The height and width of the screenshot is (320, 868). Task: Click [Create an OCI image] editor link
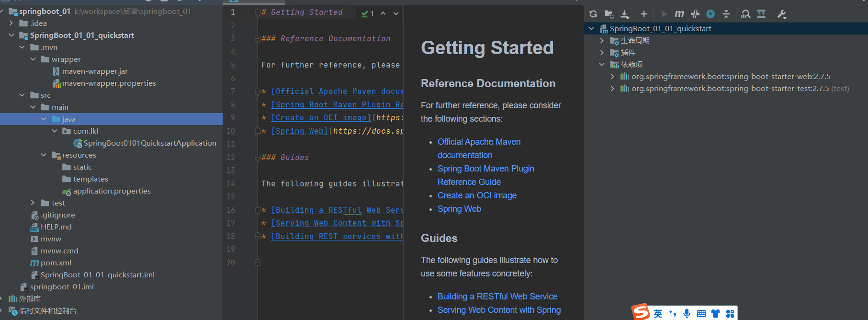pos(321,117)
